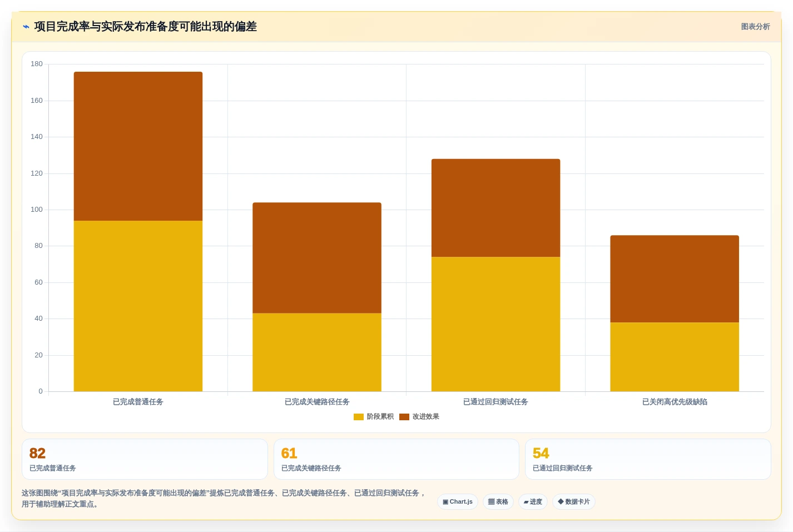Image resolution: width=793 pixels, height=532 pixels.
Task: Open the 82 已完成普通任务 data card
Action: coord(145,459)
